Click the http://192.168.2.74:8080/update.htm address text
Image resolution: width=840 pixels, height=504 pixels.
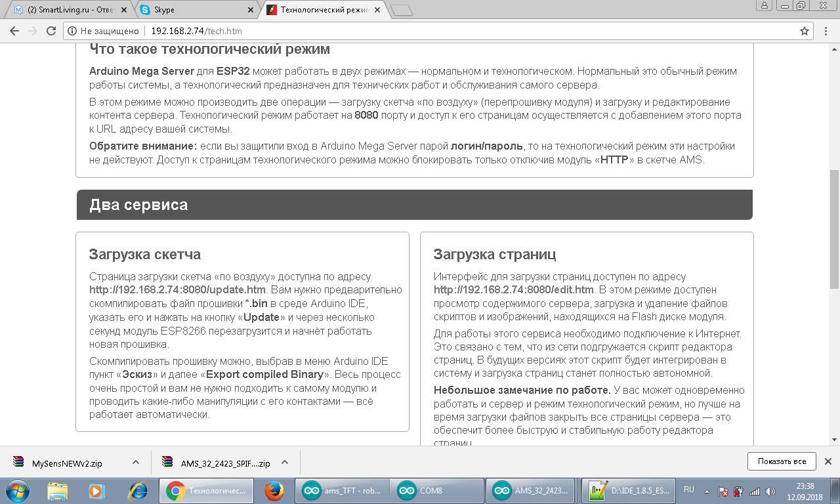coord(177,289)
